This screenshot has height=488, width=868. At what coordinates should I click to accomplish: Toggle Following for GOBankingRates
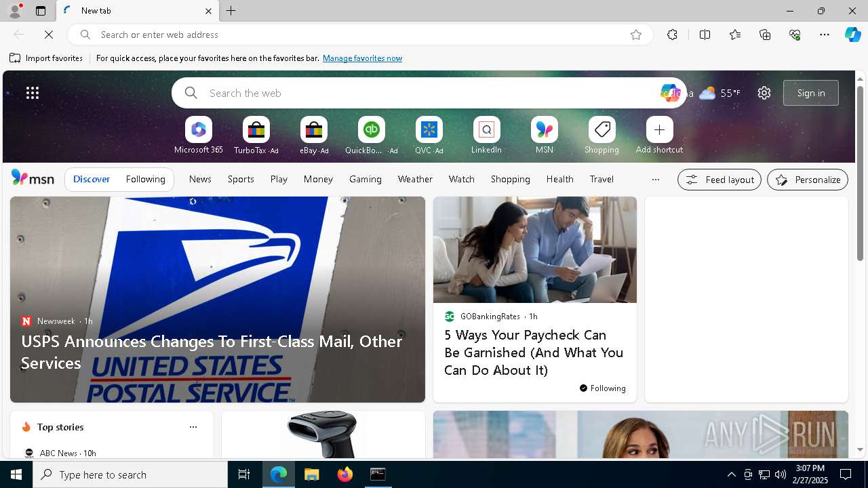coord(602,388)
